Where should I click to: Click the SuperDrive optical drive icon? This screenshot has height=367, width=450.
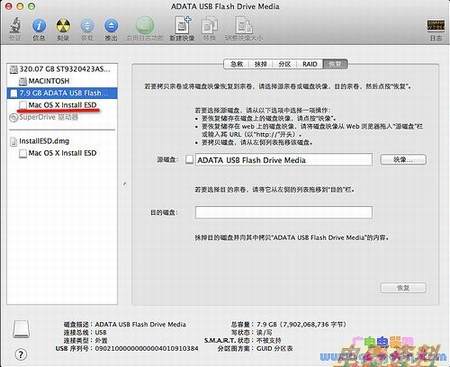13,117
